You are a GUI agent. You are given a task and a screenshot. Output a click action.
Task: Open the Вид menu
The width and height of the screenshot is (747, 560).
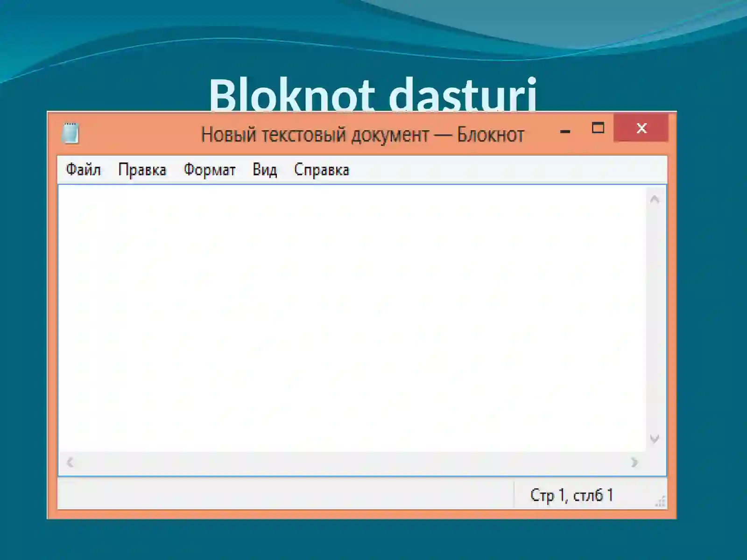(x=265, y=169)
